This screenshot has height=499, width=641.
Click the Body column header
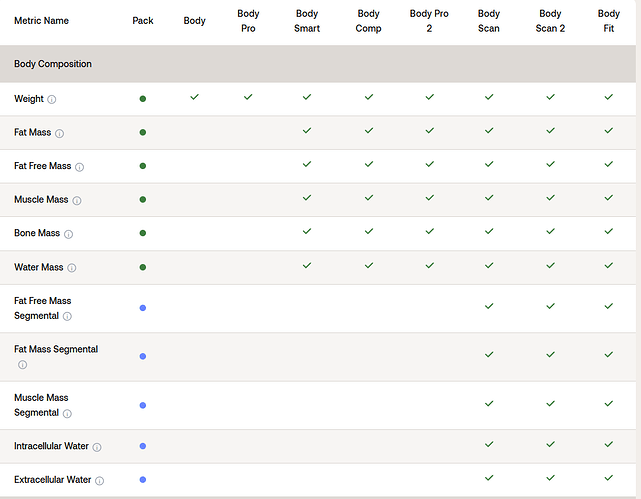[x=195, y=20]
